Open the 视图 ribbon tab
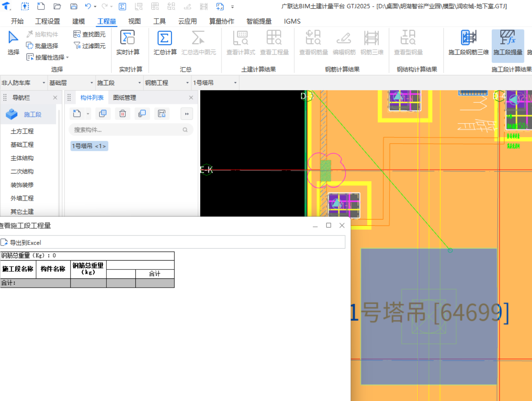 (134, 21)
